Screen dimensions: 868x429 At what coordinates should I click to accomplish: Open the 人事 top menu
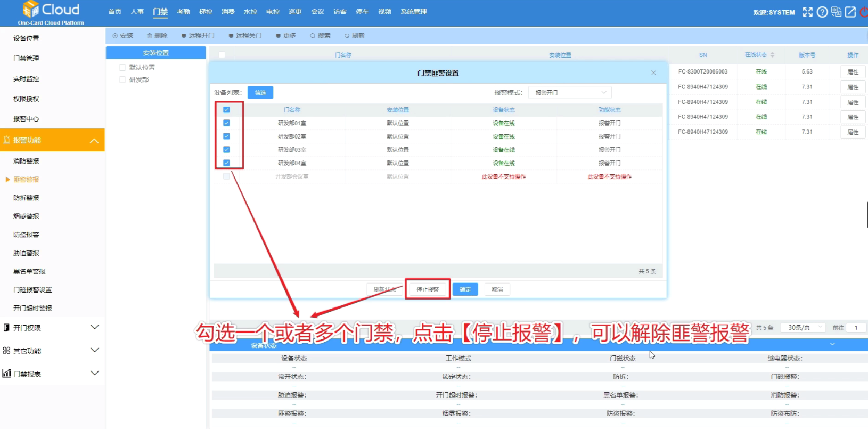point(137,12)
